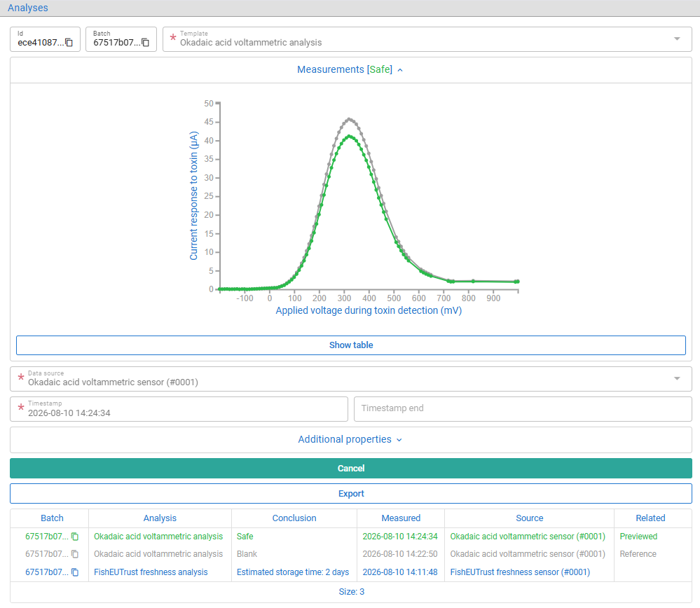Image resolution: width=700 pixels, height=608 pixels.
Task: Open the Analyses header link
Action: point(28,8)
